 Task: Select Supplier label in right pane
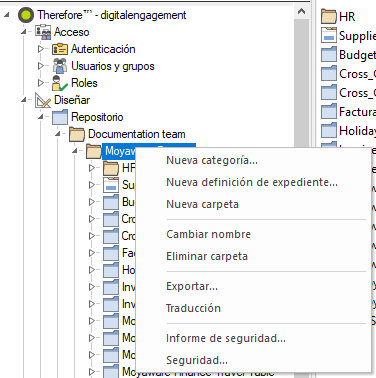[x=357, y=35]
